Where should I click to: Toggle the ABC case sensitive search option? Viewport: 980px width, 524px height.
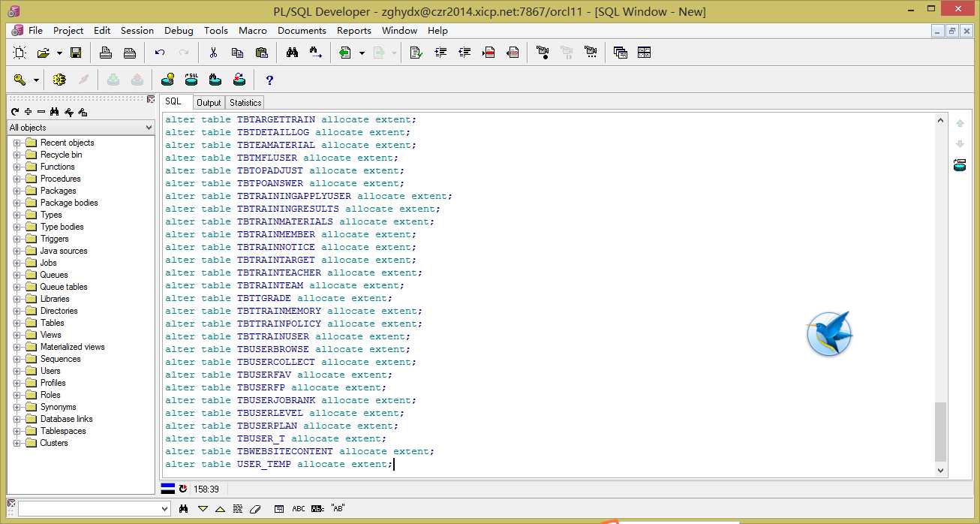click(299, 508)
